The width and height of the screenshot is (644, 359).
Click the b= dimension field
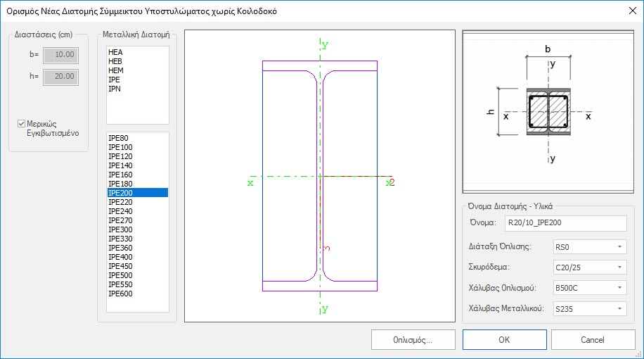click(x=60, y=54)
